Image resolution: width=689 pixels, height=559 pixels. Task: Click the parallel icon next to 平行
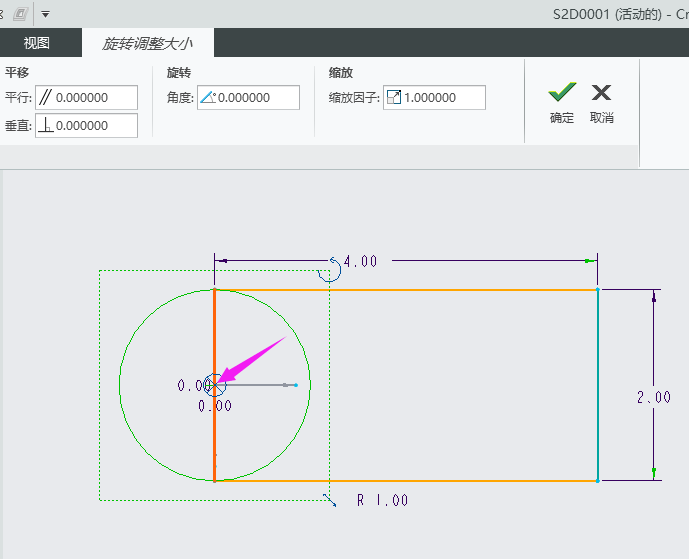[x=45, y=97]
